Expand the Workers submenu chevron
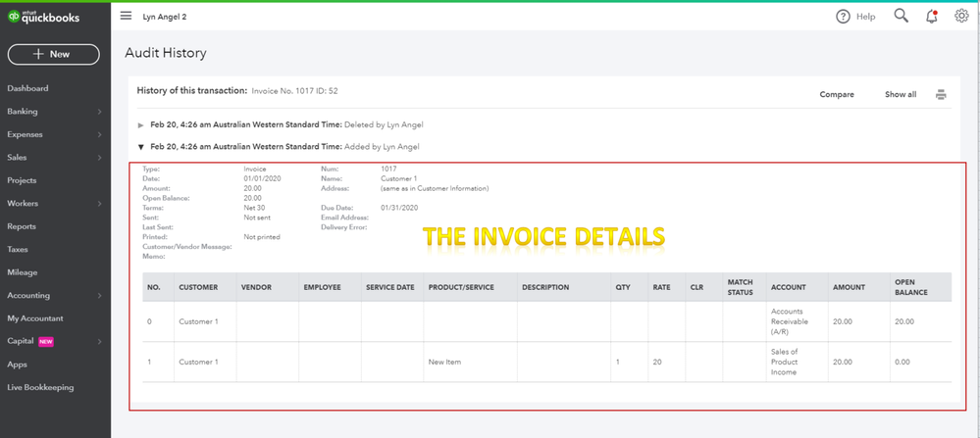980x438 pixels. (99, 204)
